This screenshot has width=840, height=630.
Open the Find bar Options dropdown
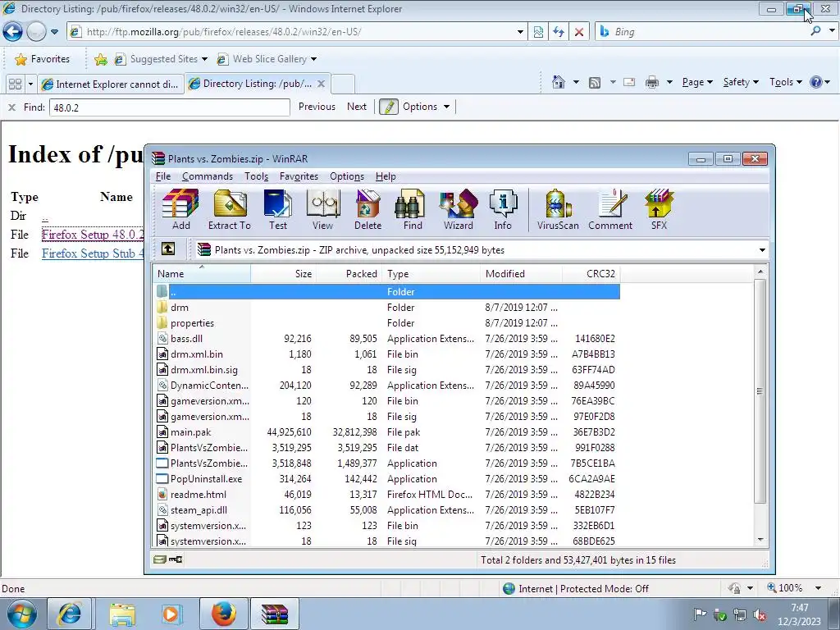point(446,107)
